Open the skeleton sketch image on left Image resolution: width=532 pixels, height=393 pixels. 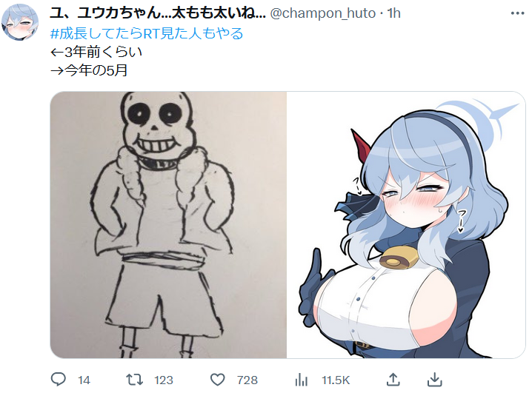pos(168,224)
